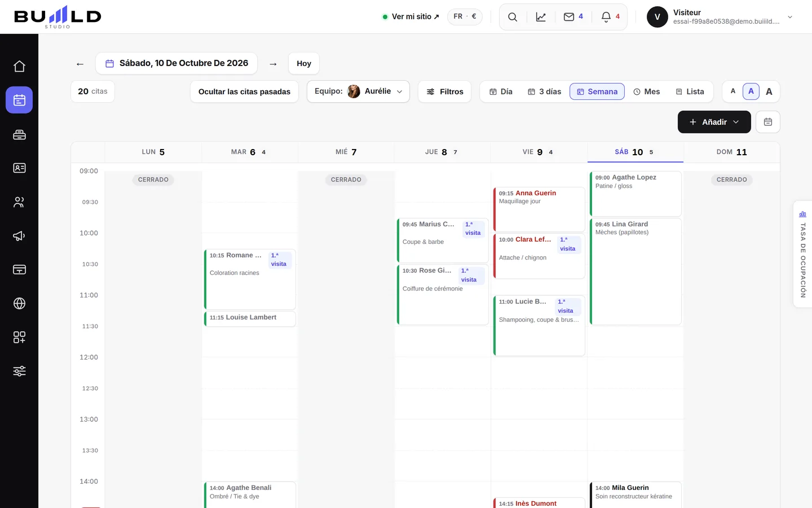Open the Filtros panel
Screen dimensions: 812x508
coord(445,91)
